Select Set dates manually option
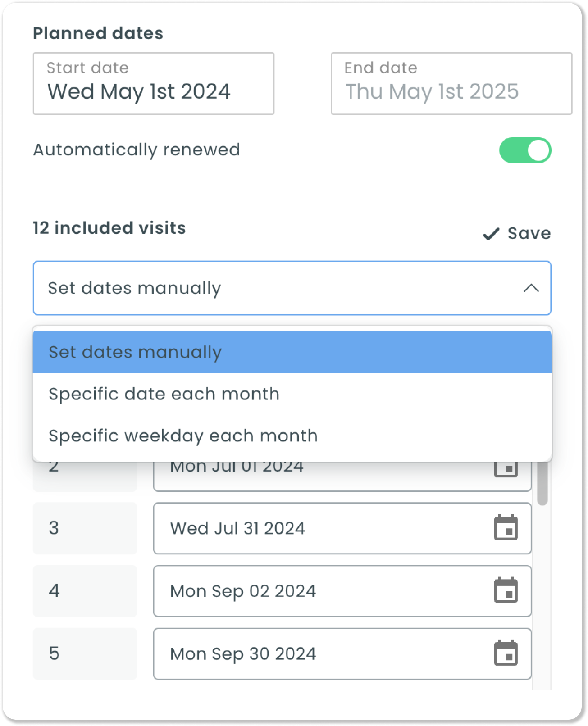 [x=292, y=352]
